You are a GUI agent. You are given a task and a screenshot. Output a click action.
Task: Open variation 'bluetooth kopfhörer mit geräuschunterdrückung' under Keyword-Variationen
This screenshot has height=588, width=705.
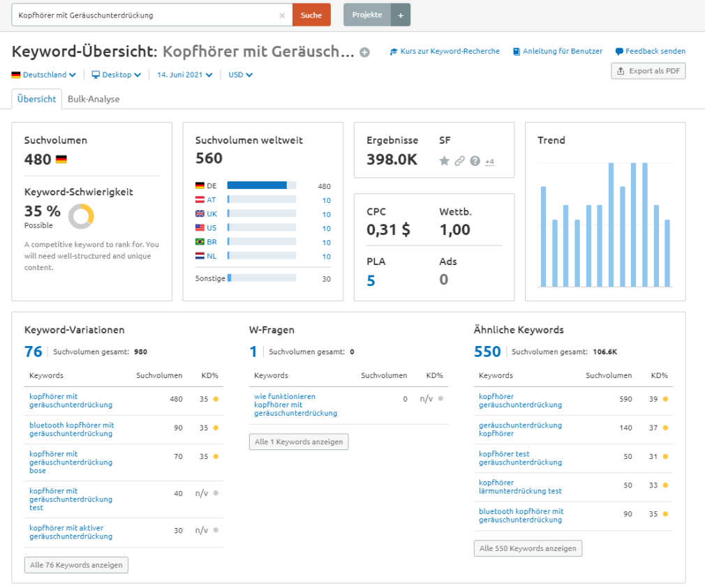tap(71, 430)
